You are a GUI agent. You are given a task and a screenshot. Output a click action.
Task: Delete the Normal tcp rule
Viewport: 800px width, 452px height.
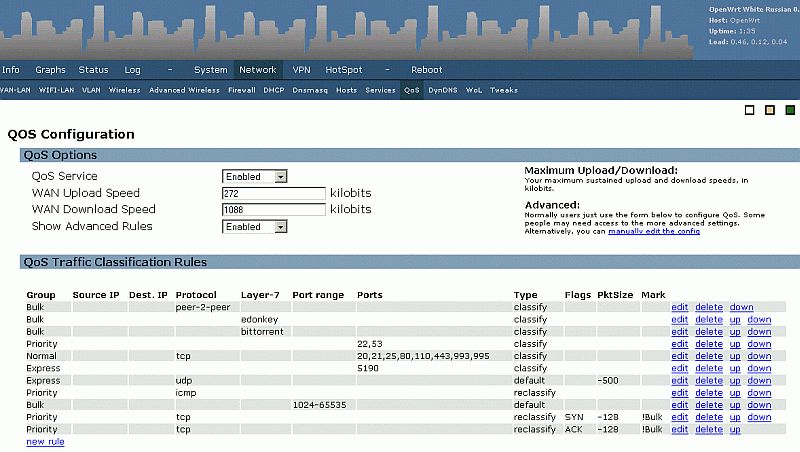point(709,356)
